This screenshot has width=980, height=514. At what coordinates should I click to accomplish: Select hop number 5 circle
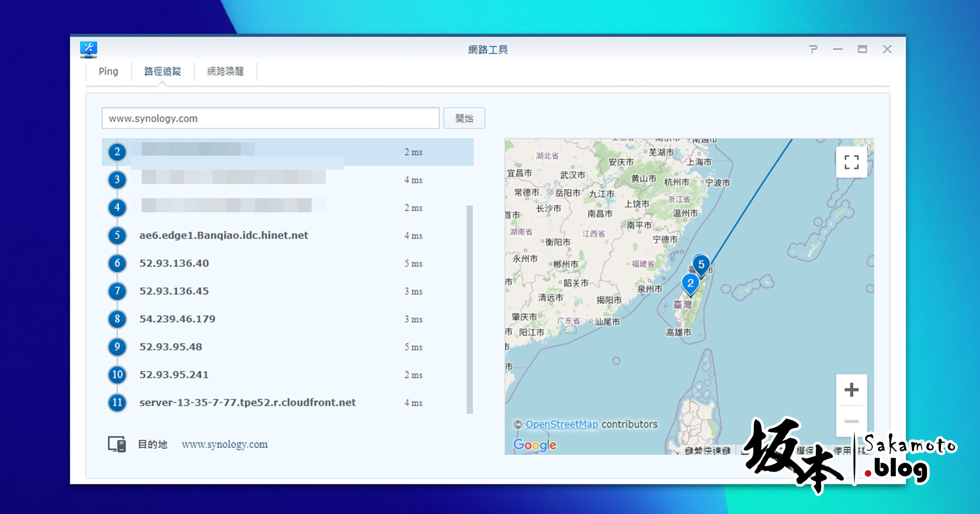pos(117,235)
